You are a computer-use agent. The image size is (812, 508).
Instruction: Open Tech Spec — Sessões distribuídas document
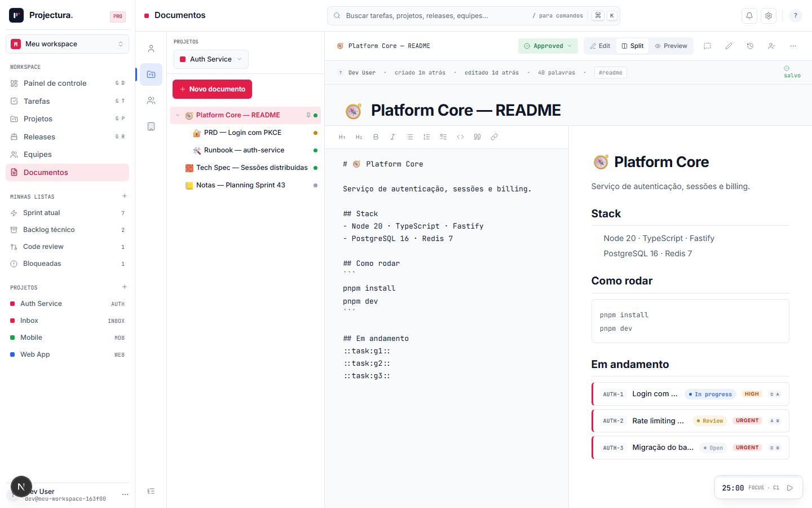246,168
